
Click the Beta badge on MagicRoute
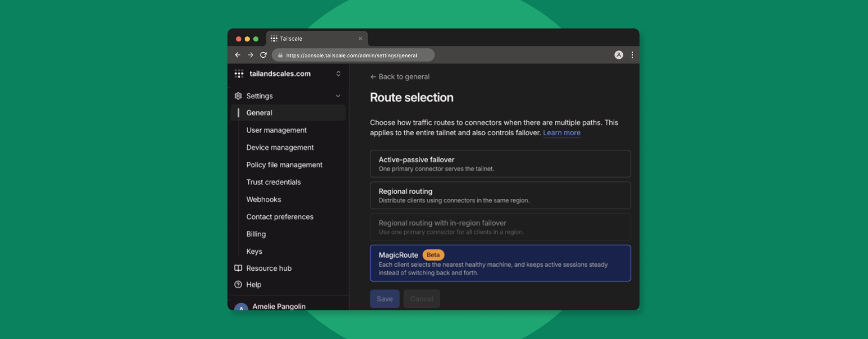pos(433,255)
